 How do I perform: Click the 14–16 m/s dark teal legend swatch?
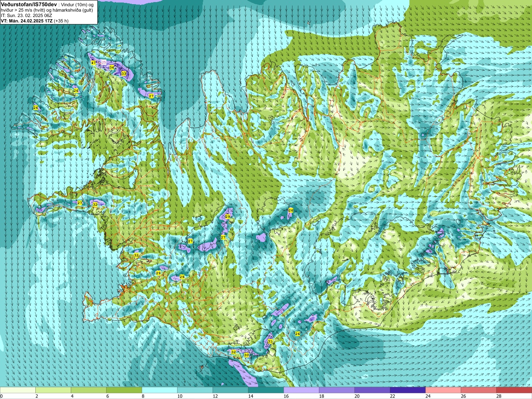point(266,390)
